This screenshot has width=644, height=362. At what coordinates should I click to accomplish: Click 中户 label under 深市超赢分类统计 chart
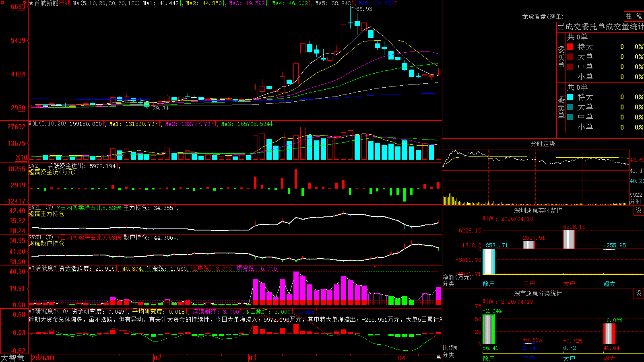(x=529, y=358)
